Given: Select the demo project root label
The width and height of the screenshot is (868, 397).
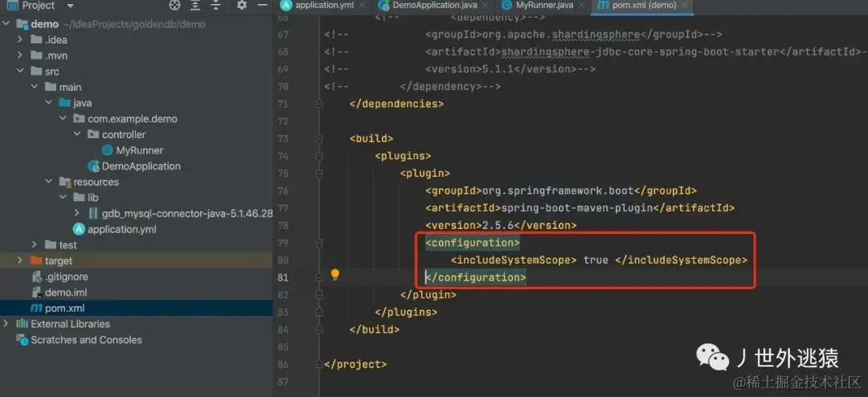Looking at the screenshot, I should (x=45, y=24).
